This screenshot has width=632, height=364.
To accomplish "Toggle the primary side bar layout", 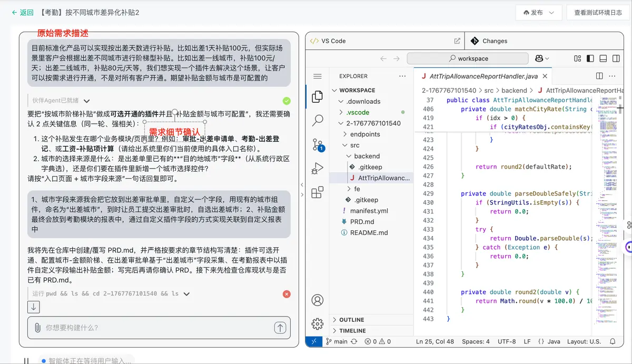I will pos(590,58).
